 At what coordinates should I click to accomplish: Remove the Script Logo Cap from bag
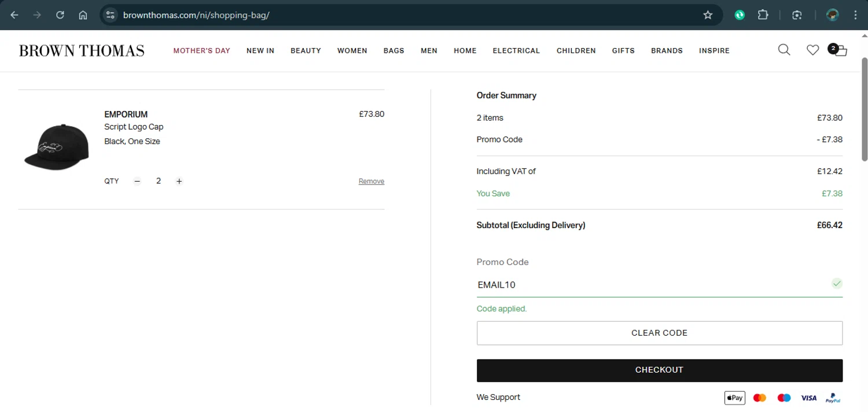pyautogui.click(x=372, y=181)
